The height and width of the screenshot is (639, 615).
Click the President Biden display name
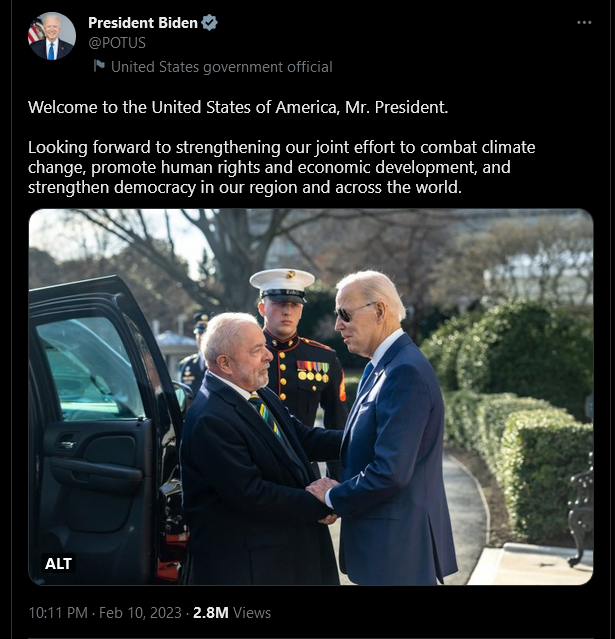click(x=143, y=23)
